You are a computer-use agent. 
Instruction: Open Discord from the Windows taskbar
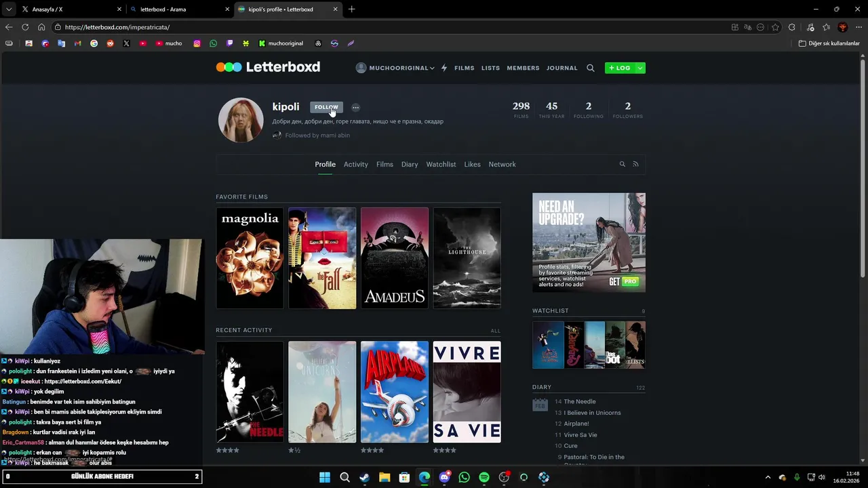click(x=444, y=477)
